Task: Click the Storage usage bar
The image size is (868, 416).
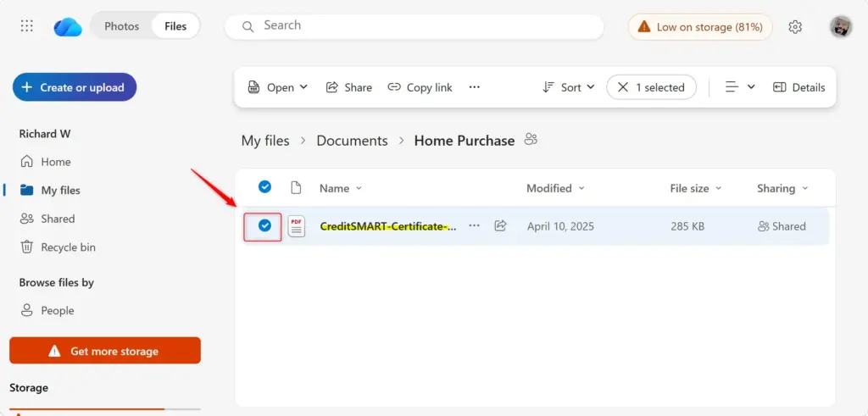Action: 104,409
